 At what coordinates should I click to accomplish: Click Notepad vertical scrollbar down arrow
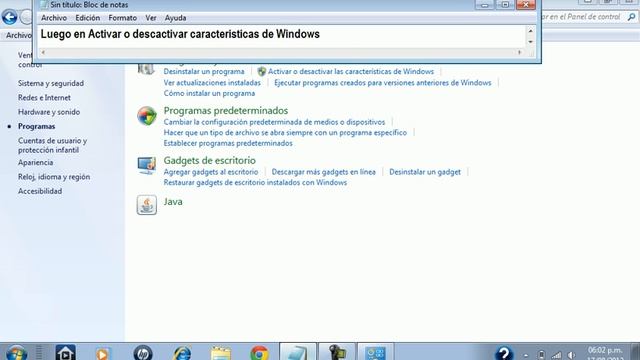(530, 42)
